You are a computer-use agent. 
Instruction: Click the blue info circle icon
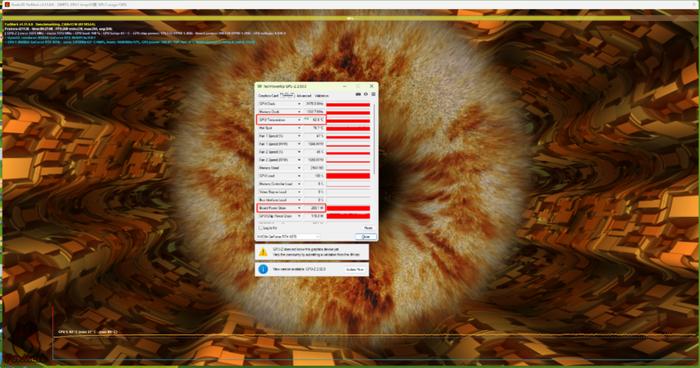[x=263, y=269]
